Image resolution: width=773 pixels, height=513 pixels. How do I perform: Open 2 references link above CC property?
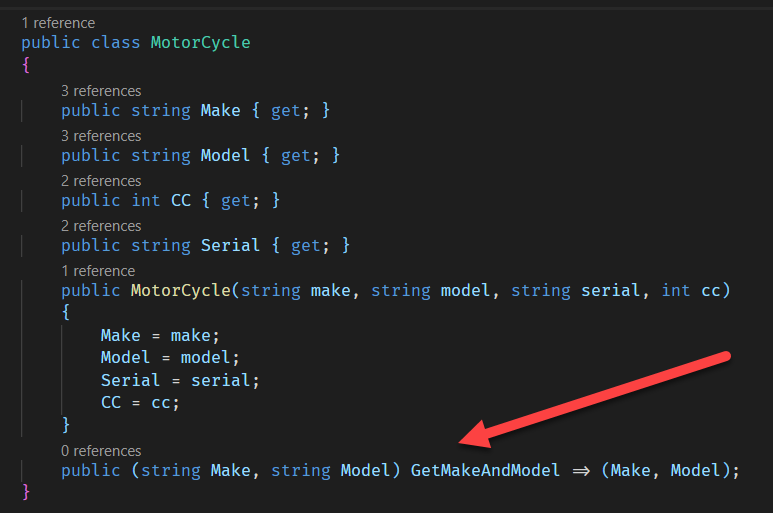pyautogui.click(x=100, y=181)
